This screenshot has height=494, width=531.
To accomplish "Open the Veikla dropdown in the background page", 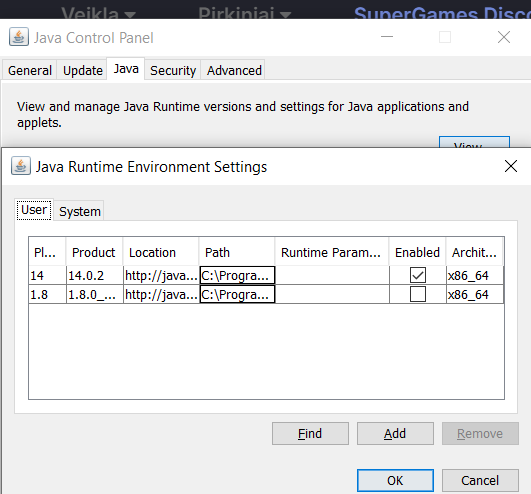I will tap(99, 14).
